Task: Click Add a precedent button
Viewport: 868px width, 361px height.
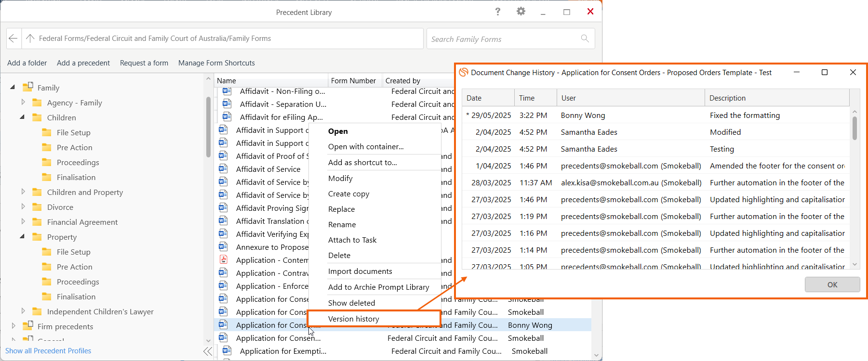Action: coord(83,63)
